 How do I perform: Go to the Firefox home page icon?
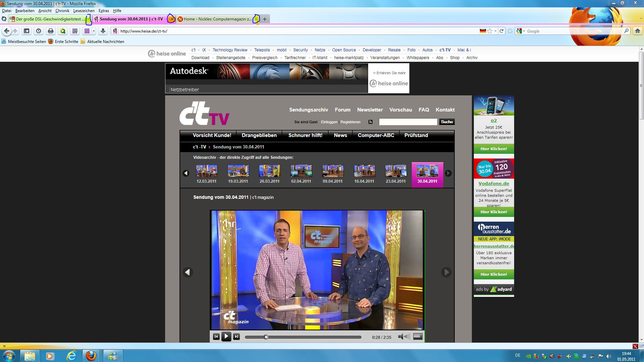click(637, 31)
